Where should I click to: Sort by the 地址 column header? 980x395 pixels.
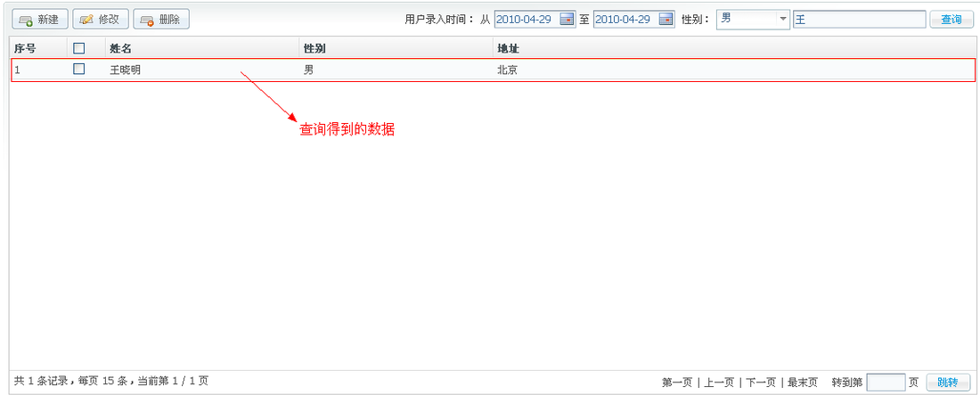pyautogui.click(x=508, y=48)
